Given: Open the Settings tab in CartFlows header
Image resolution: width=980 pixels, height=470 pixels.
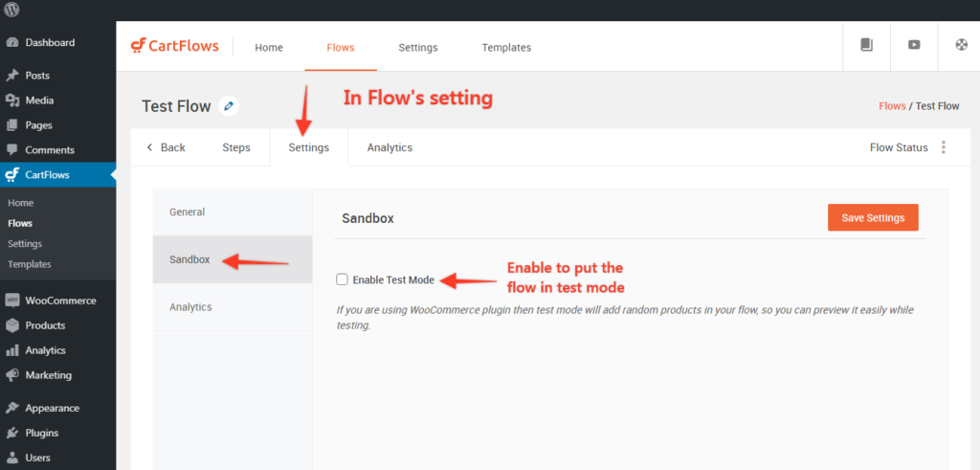Looking at the screenshot, I should click(x=418, y=48).
